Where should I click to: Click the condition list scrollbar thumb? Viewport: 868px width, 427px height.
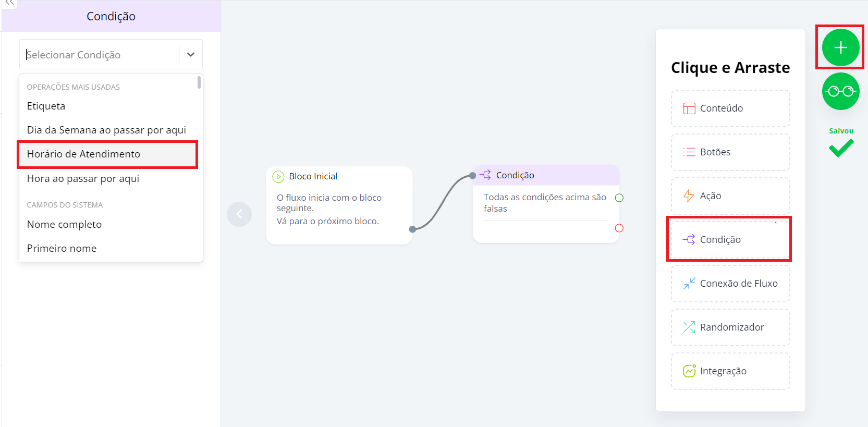199,82
